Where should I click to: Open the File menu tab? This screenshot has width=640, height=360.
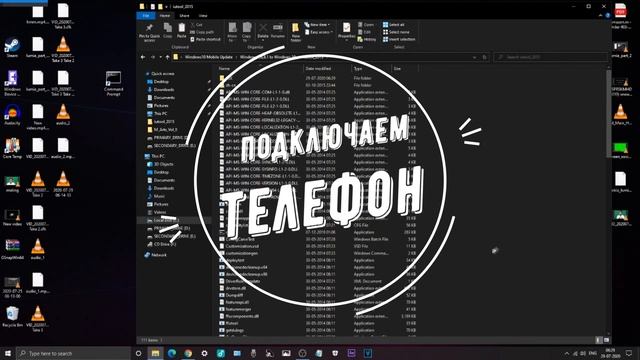point(146,16)
